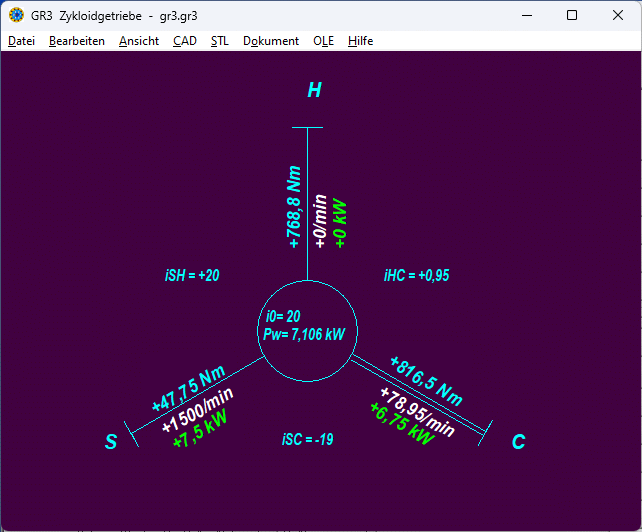This screenshot has width=642, height=532.
Task: Click the H shaft label
Action: pos(314,91)
